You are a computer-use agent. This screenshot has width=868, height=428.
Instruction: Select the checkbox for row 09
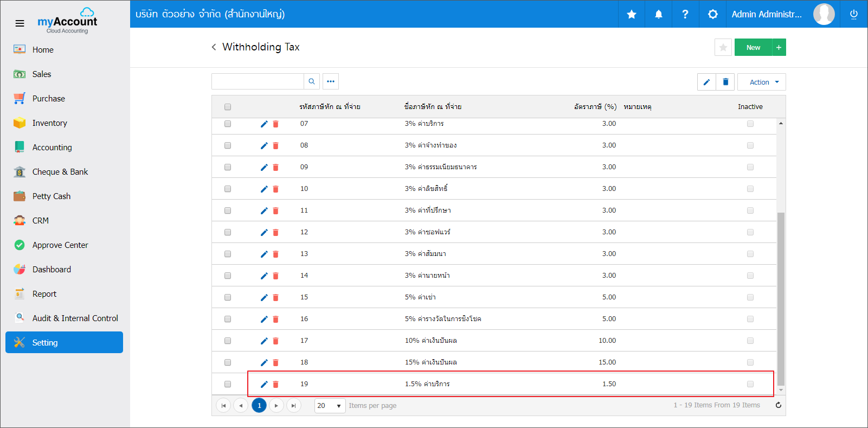click(x=228, y=167)
